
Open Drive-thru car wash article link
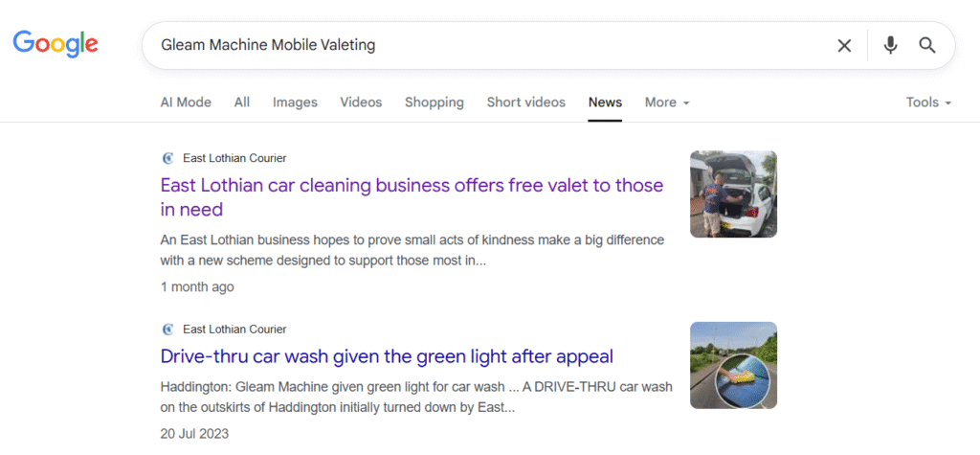pyautogui.click(x=387, y=356)
